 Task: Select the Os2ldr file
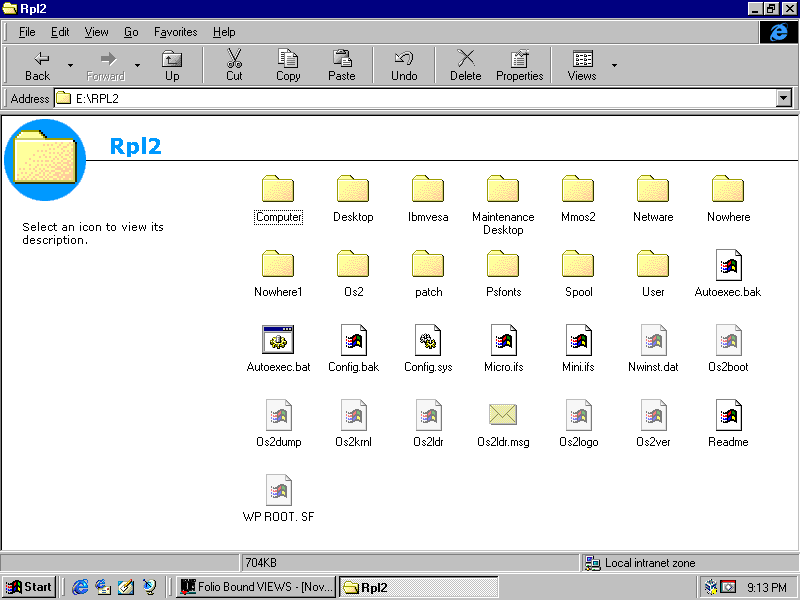click(428, 424)
